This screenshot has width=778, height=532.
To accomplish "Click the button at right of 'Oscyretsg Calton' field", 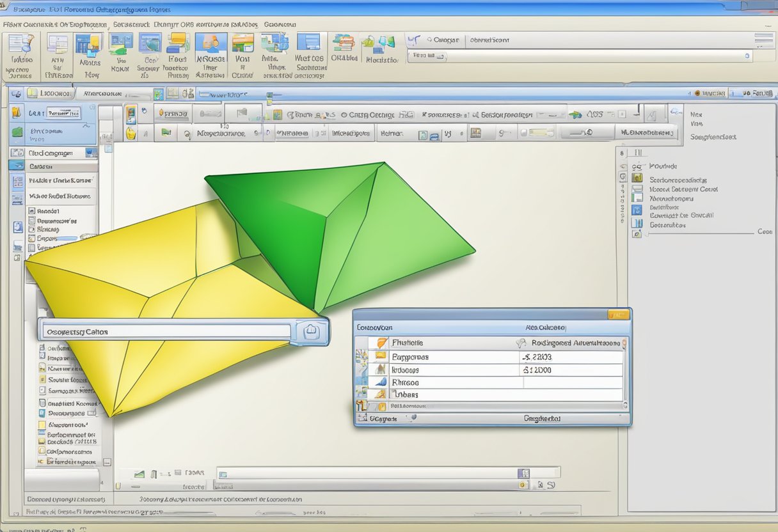I will point(311,332).
